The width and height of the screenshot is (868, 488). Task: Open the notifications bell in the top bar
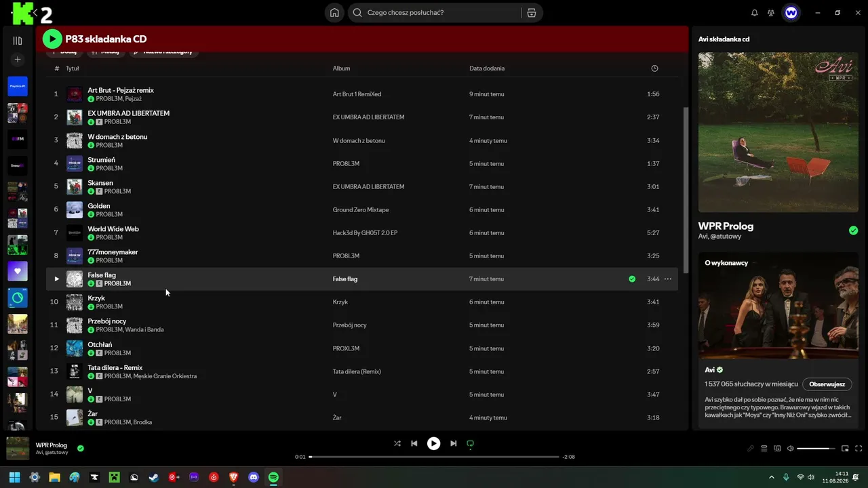[x=755, y=13]
